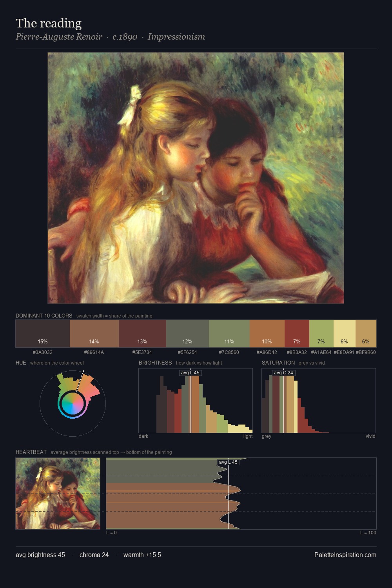Click the 'avg L 45' heartbeat label

pos(228,462)
